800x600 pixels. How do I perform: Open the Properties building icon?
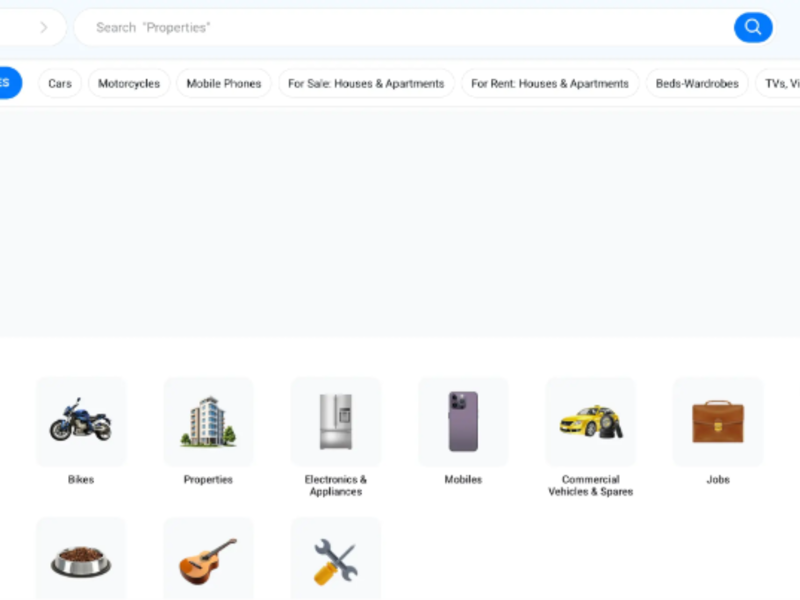[208, 421]
